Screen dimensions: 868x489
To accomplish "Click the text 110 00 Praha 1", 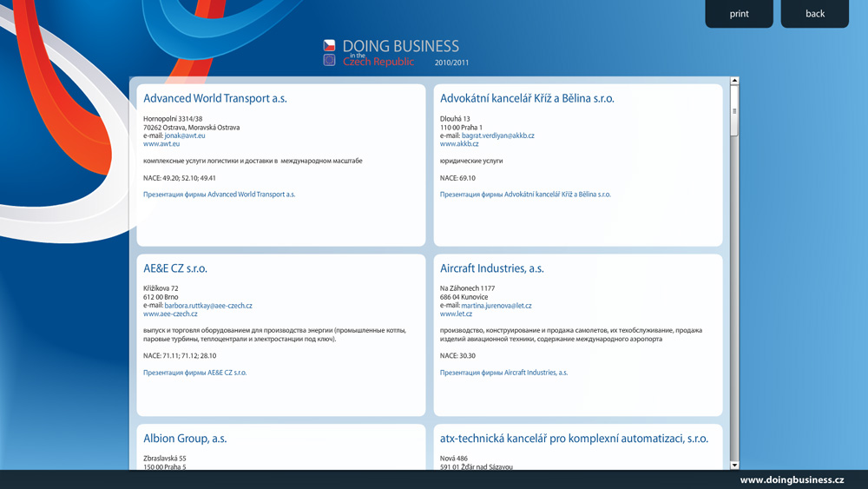I will [461, 128].
